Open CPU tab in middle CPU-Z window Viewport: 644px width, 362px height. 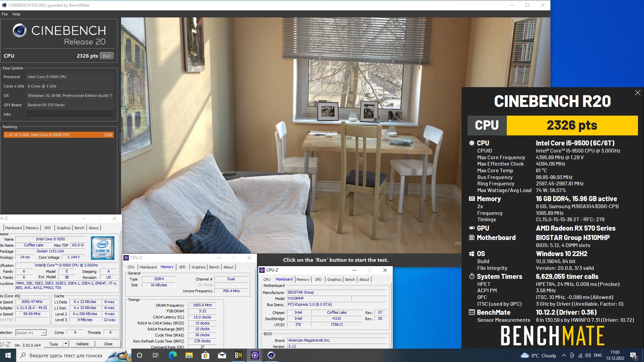click(x=131, y=267)
